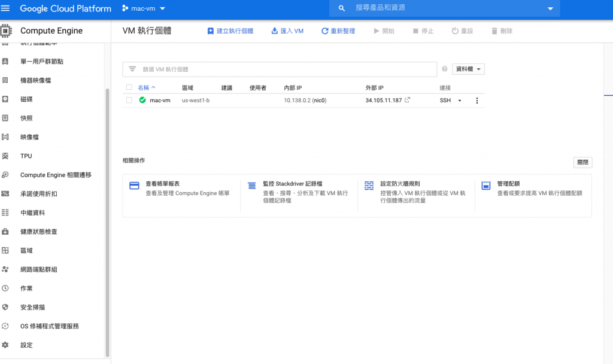The height and width of the screenshot is (364, 613).
Task: Click the TPU sidebar icon
Action: click(5, 156)
